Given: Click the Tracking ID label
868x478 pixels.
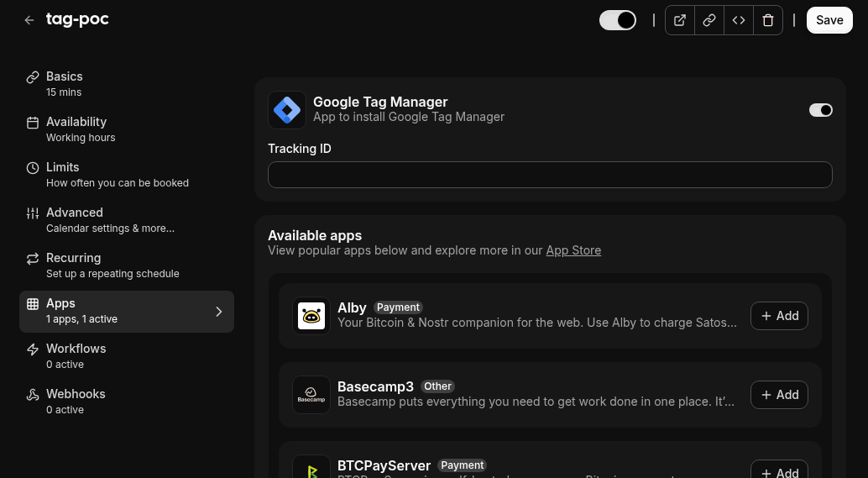Looking at the screenshot, I should click(x=300, y=149).
